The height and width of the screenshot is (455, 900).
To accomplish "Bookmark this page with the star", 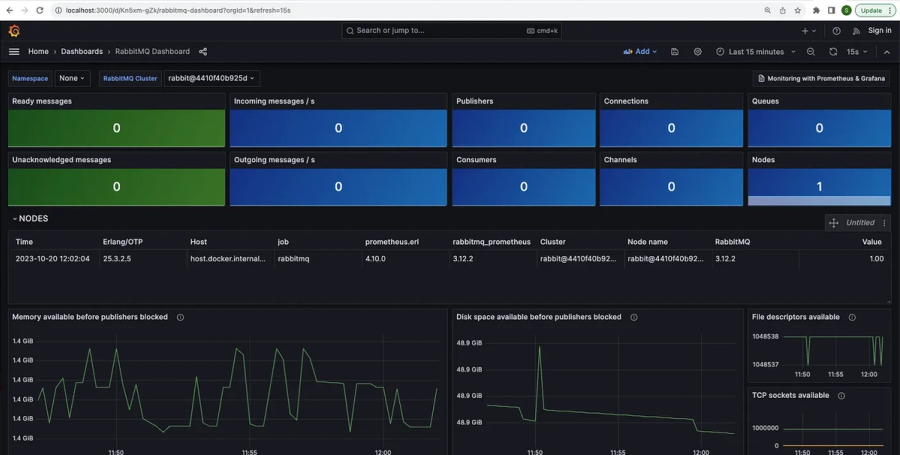I will tap(797, 10).
